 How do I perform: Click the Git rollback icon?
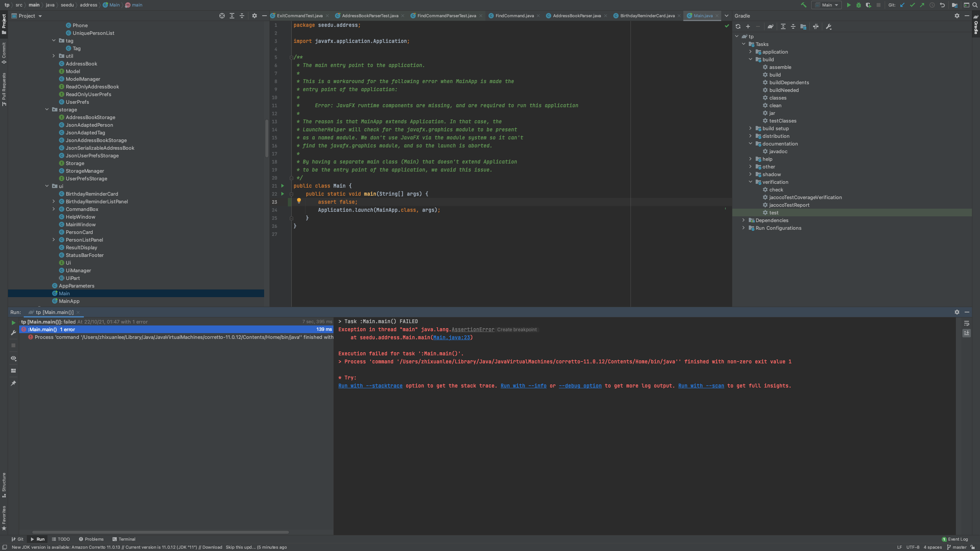[x=942, y=5]
